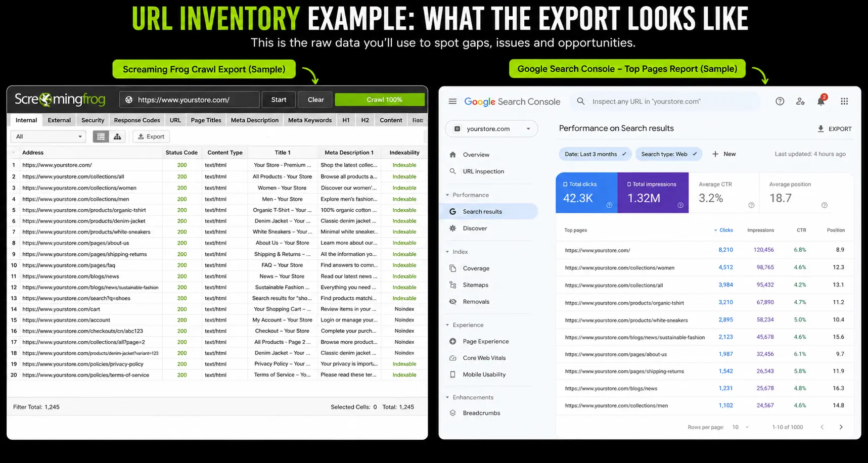The height and width of the screenshot is (463, 868).
Task: Click the globe icon in crawl URL bar
Action: tap(129, 100)
